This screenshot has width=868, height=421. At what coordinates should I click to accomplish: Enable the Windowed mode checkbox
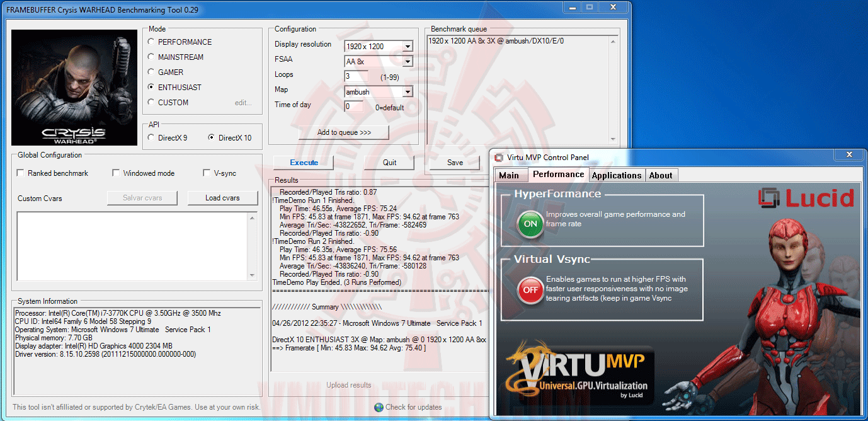coord(116,173)
